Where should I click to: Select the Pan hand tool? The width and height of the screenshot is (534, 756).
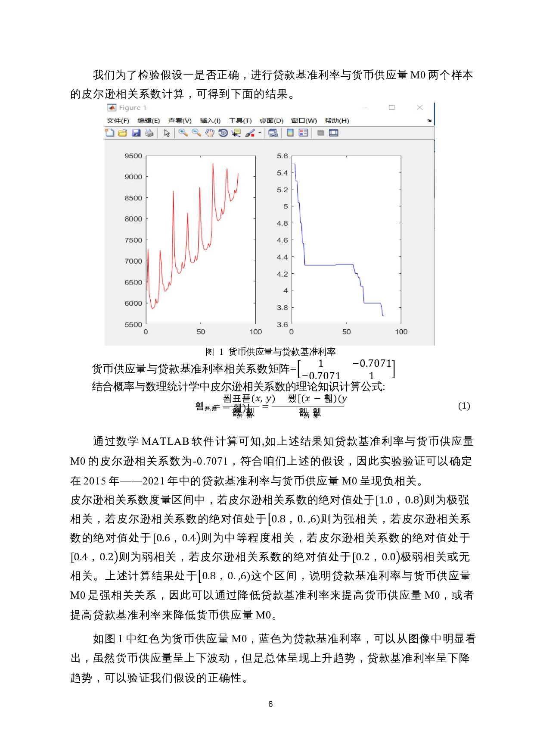pyautogui.click(x=210, y=133)
